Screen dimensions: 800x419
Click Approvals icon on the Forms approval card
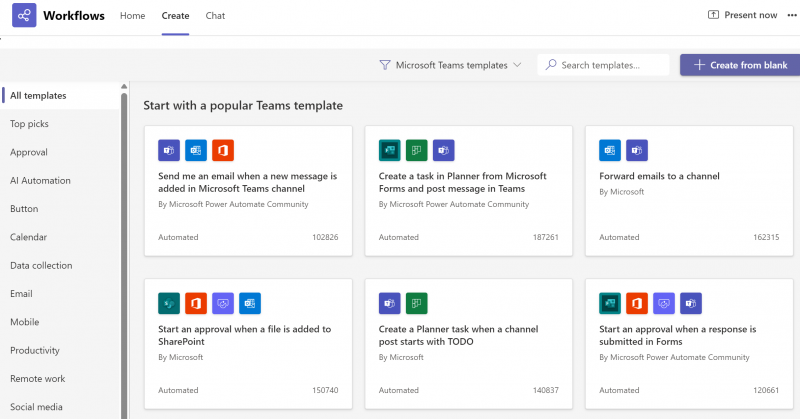click(663, 304)
